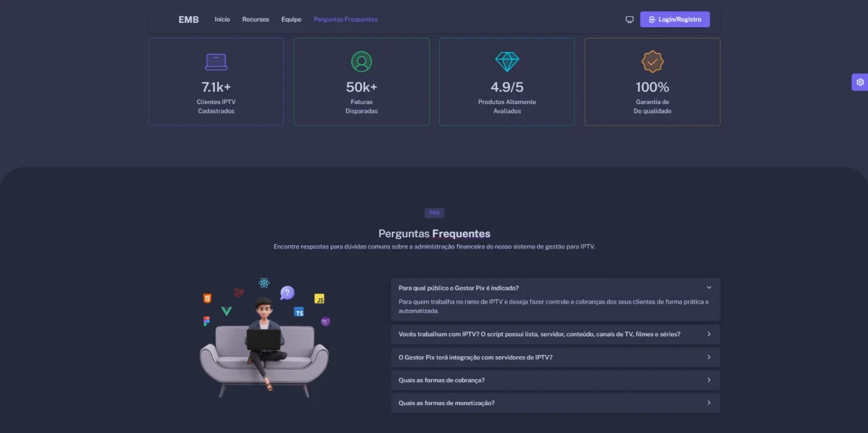The width and height of the screenshot is (868, 433).
Task: Click the Login/Registro button
Action: coord(675,19)
